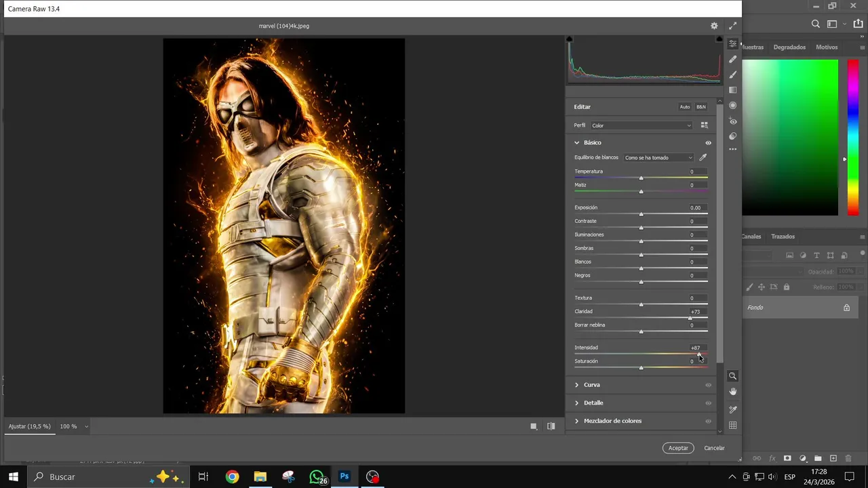
Task: Browse profiles with the grid icon
Action: [x=704, y=125]
